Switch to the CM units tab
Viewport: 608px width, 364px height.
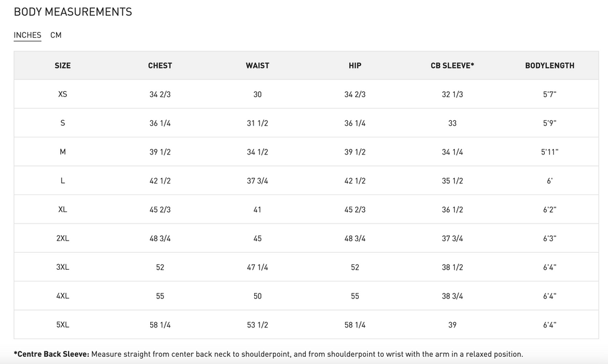pos(56,35)
